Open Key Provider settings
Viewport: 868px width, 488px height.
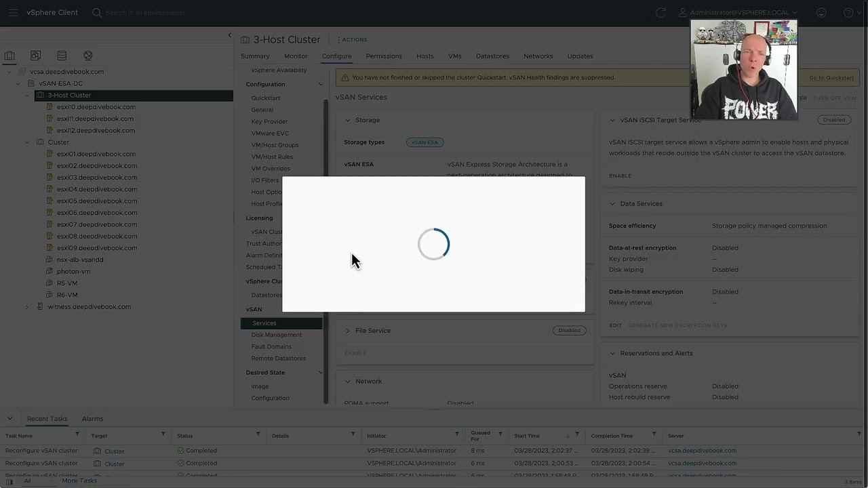(269, 121)
